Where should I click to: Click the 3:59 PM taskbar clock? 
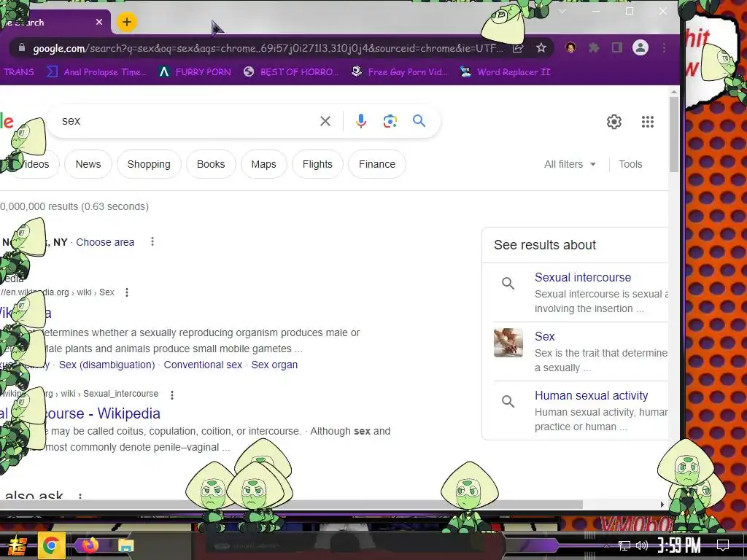679,545
